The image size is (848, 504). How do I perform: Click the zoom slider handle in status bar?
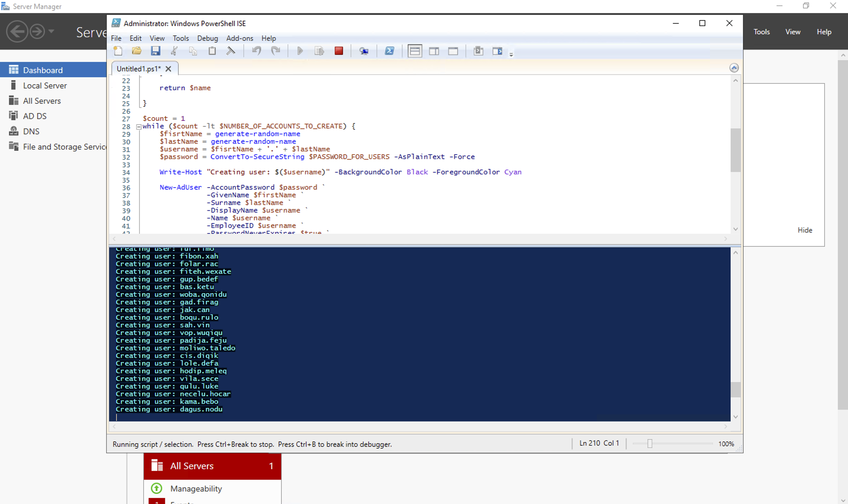(x=649, y=444)
